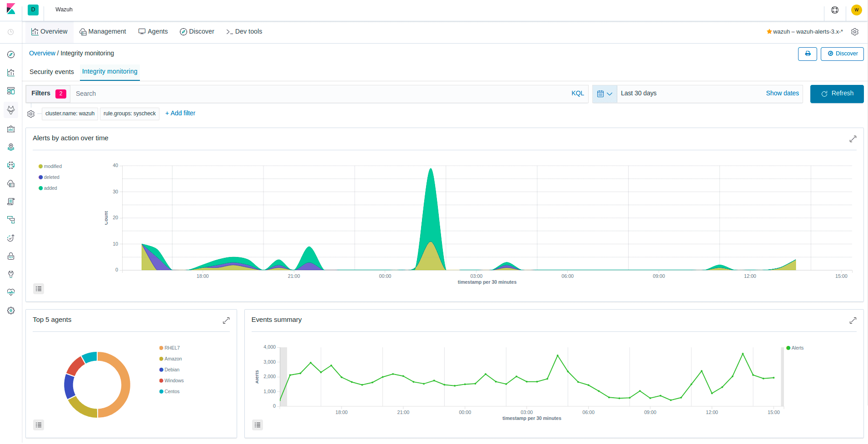Open the Wazuh app sidebar icon
Viewport: 868px width, 444px height.
(x=11, y=110)
